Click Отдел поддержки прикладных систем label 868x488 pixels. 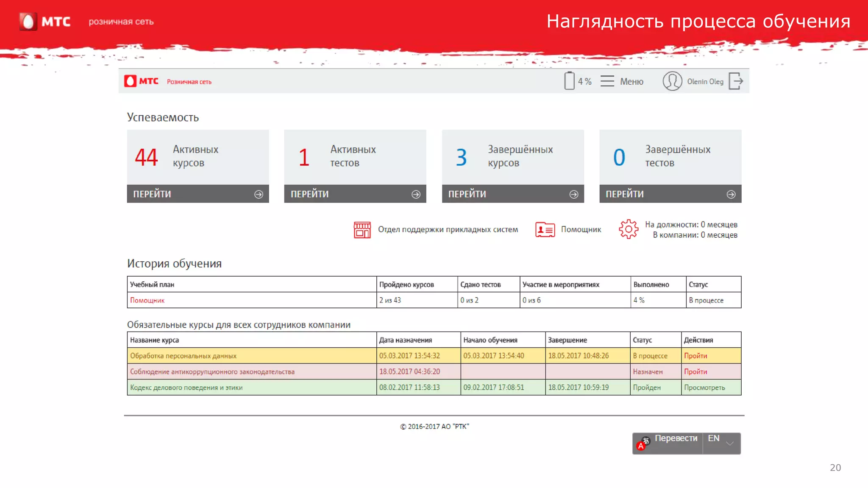click(x=448, y=229)
